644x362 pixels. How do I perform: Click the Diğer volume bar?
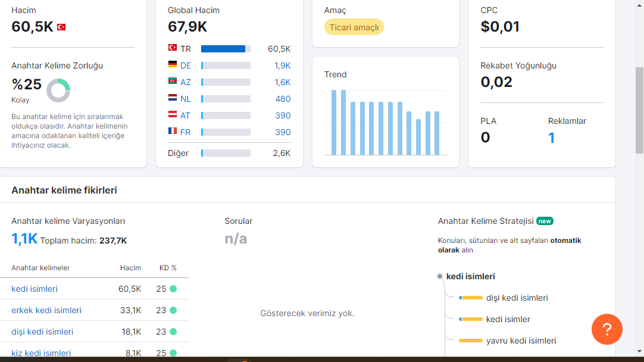click(x=226, y=153)
